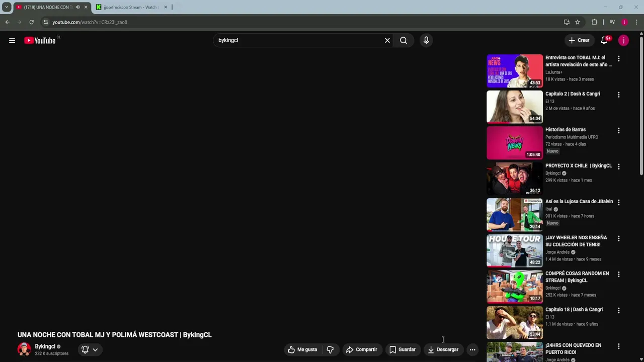Open Periodismo Multimedia UFRO channel name
Image resolution: width=644 pixels, height=362 pixels.
click(x=572, y=137)
